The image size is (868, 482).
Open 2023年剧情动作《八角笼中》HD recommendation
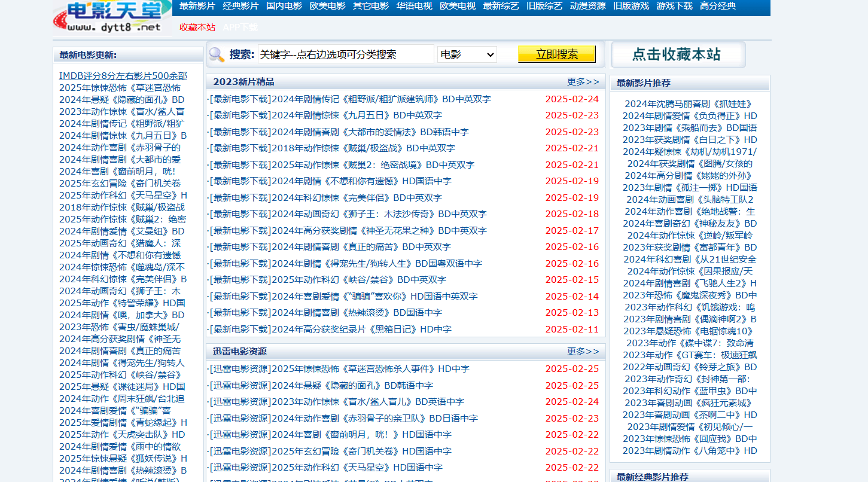[690, 450]
